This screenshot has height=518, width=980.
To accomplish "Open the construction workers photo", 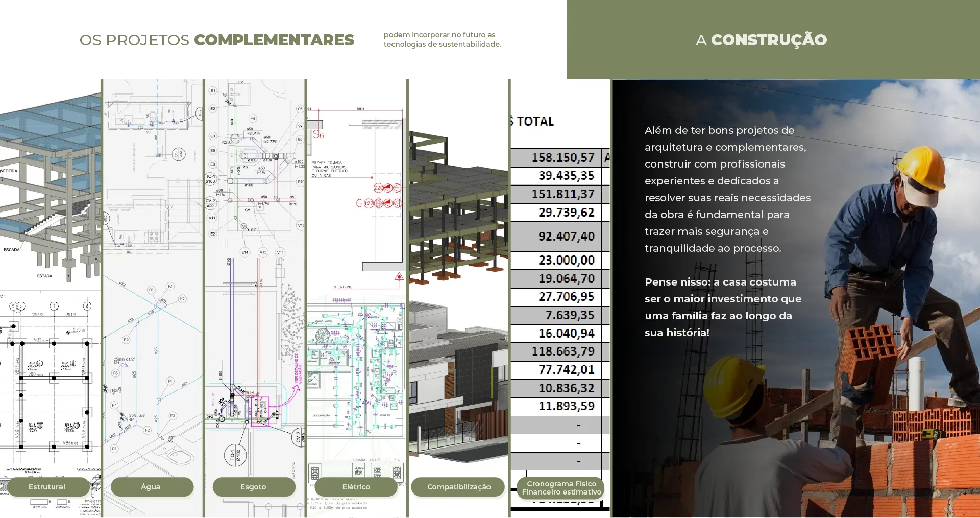I will pos(796,298).
